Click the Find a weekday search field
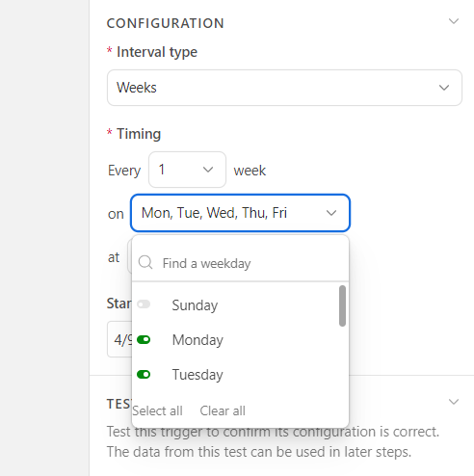This screenshot has width=474, height=476. [x=240, y=263]
